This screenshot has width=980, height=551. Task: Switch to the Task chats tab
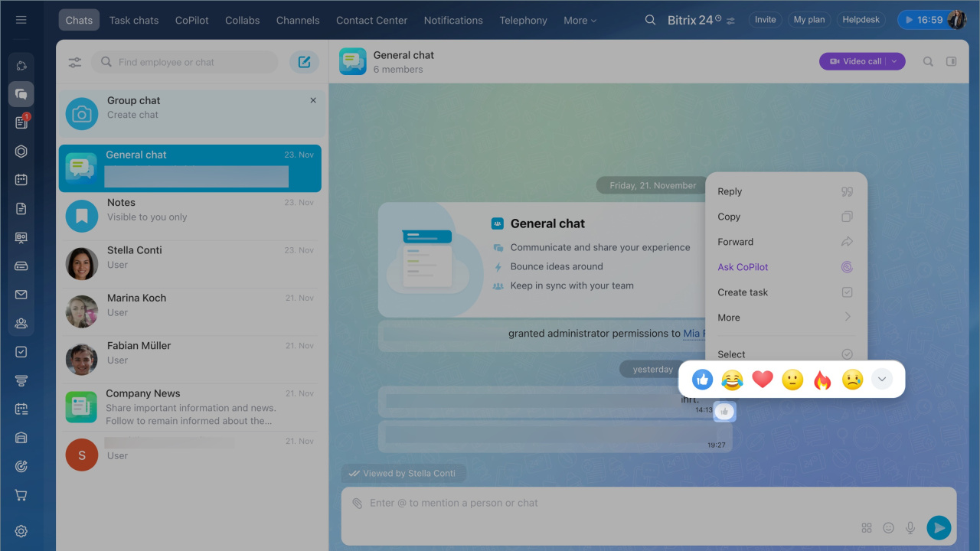click(x=134, y=21)
